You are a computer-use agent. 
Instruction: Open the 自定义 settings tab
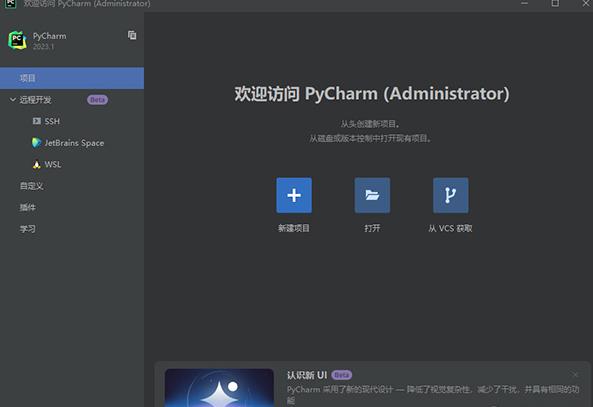(x=31, y=186)
